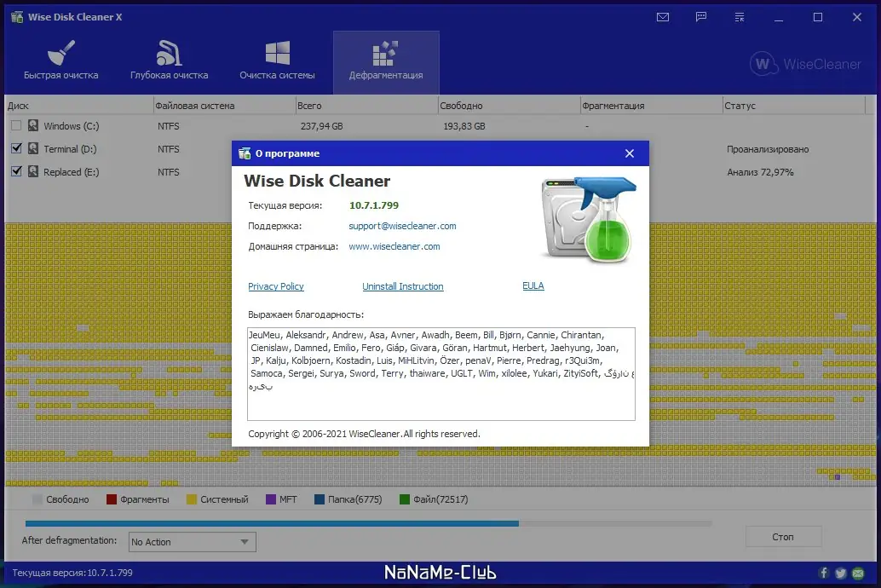881x588 pixels.
Task: Open the Privacy Policy link
Action: [x=276, y=286]
